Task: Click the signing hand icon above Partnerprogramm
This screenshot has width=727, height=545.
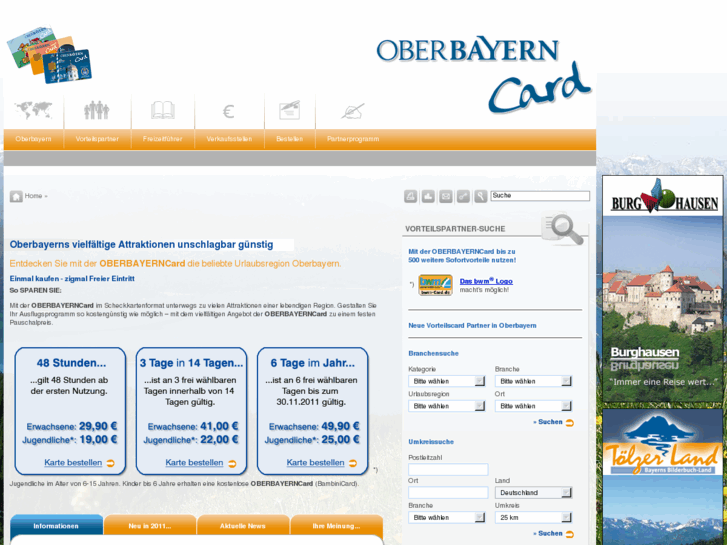Action: coord(353,111)
